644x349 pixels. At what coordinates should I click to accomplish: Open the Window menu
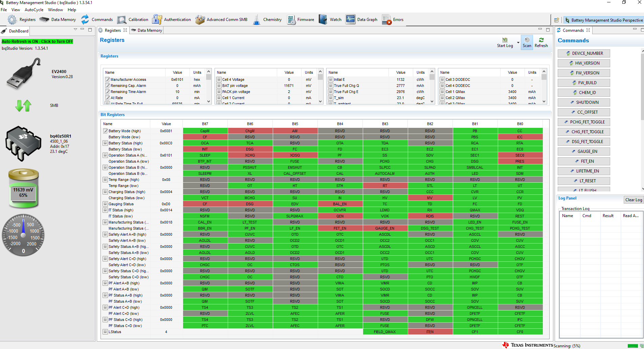point(55,10)
